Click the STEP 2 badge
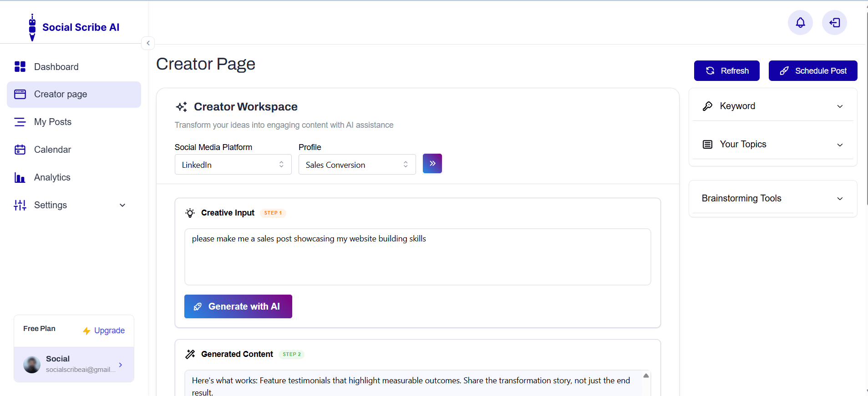Image resolution: width=868 pixels, height=396 pixels. pyautogui.click(x=292, y=354)
